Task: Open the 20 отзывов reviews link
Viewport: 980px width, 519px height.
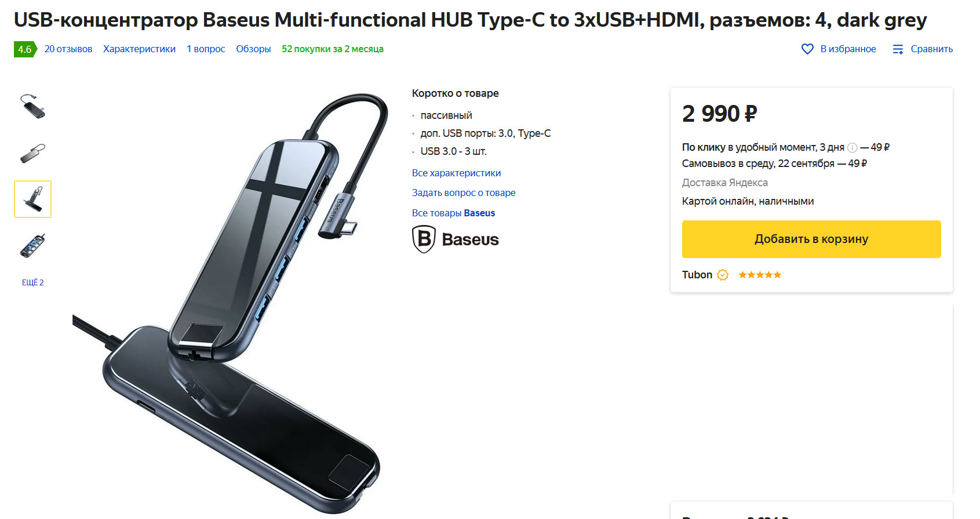Action: point(68,49)
